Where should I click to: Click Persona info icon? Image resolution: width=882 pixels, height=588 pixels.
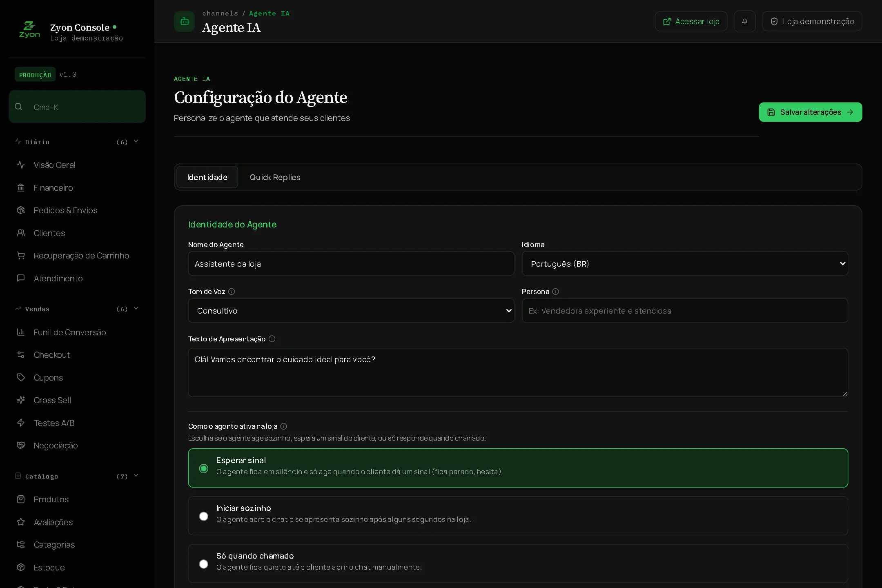(555, 292)
